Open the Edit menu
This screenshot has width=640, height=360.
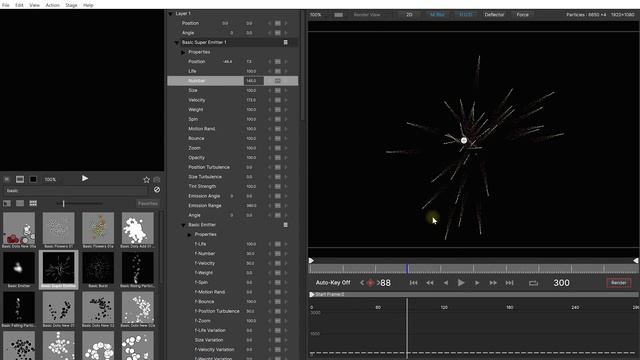pyautogui.click(x=19, y=5)
